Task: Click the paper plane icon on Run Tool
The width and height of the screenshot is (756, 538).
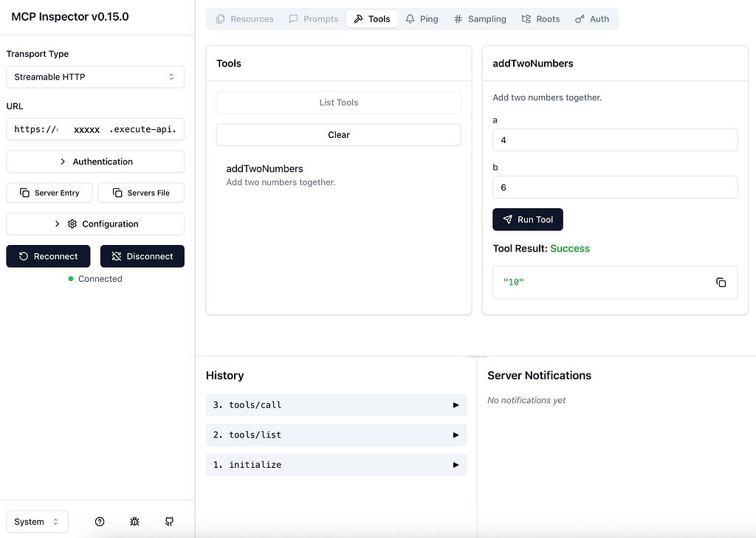Action: pos(508,219)
